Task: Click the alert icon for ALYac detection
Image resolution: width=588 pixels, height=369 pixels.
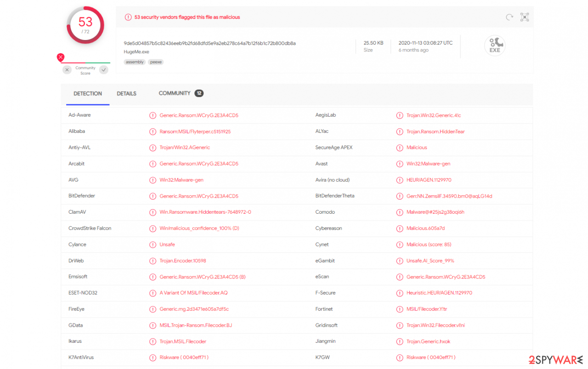Action: pos(400,131)
